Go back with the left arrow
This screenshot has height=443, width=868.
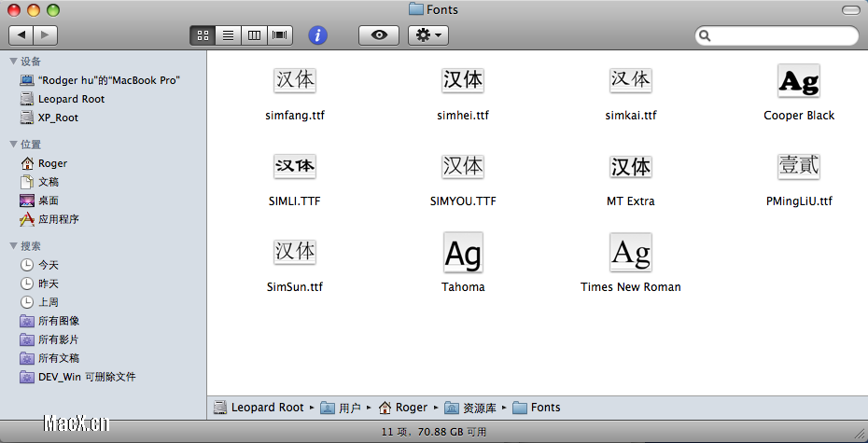click(x=21, y=35)
